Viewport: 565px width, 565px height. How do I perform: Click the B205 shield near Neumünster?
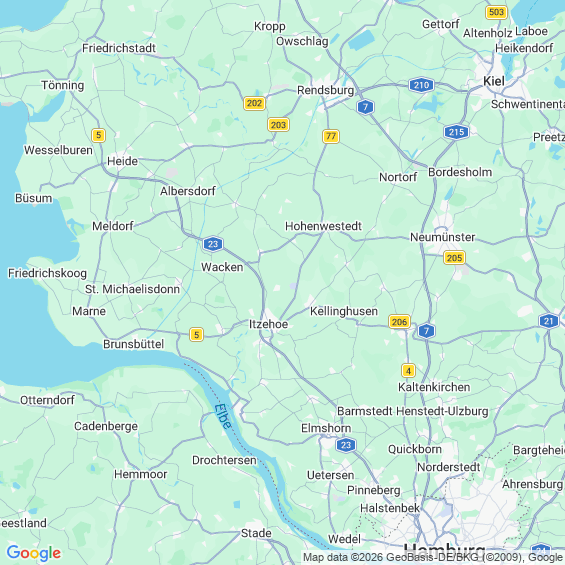pyautogui.click(x=454, y=258)
